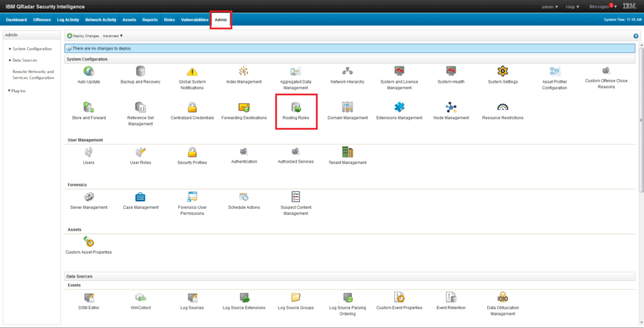Open the WinCollect icon
644x328 pixels.
tap(141, 297)
